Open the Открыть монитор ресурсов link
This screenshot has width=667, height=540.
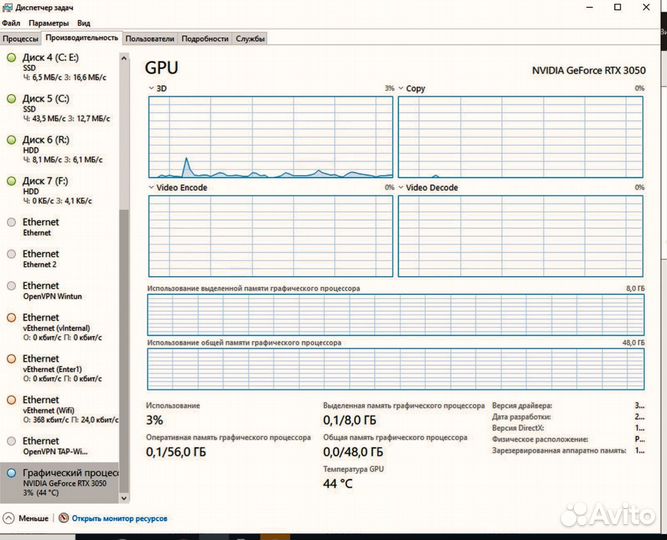(119, 518)
